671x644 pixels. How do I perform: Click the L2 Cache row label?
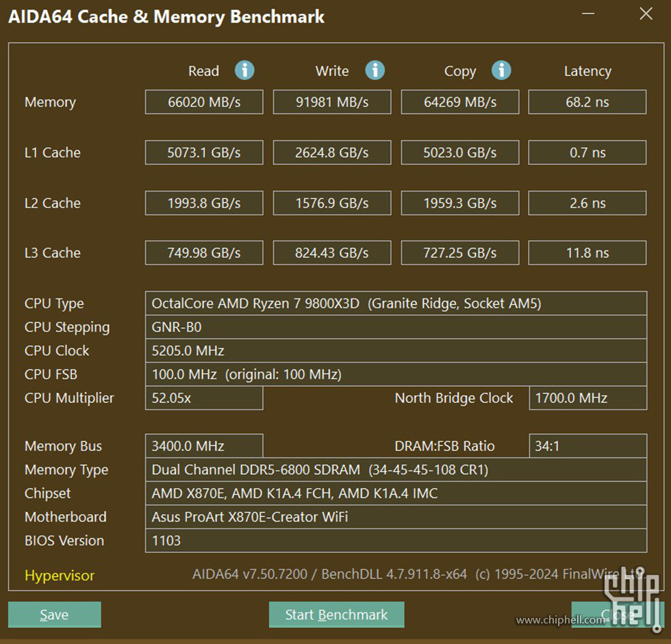point(53,203)
